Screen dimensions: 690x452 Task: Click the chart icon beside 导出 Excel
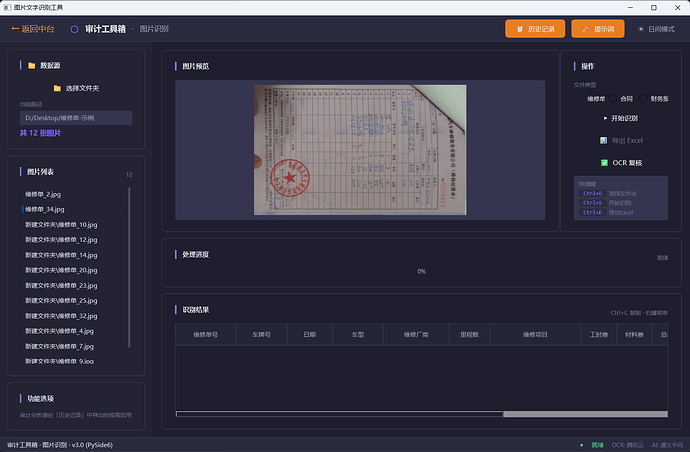[x=604, y=140]
